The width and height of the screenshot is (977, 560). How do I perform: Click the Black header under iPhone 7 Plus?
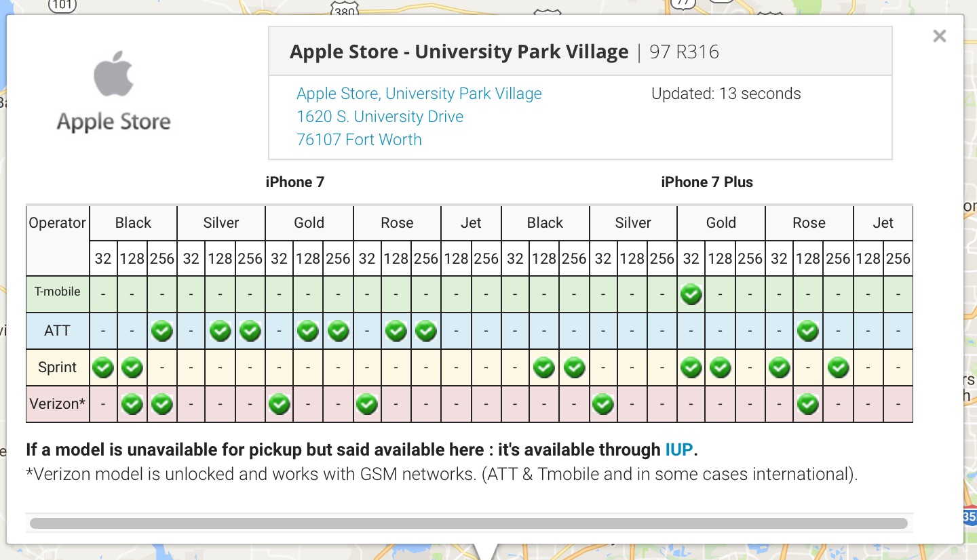pyautogui.click(x=545, y=223)
